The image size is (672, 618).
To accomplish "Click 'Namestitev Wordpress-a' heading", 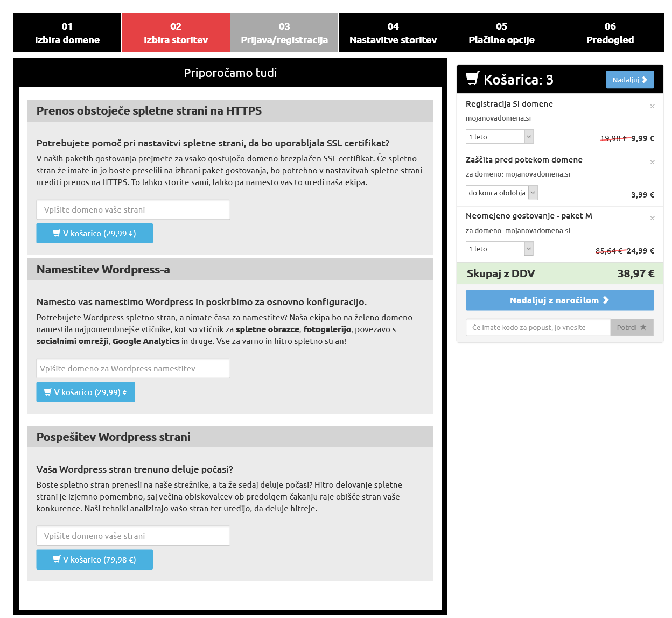I will 103,270.
